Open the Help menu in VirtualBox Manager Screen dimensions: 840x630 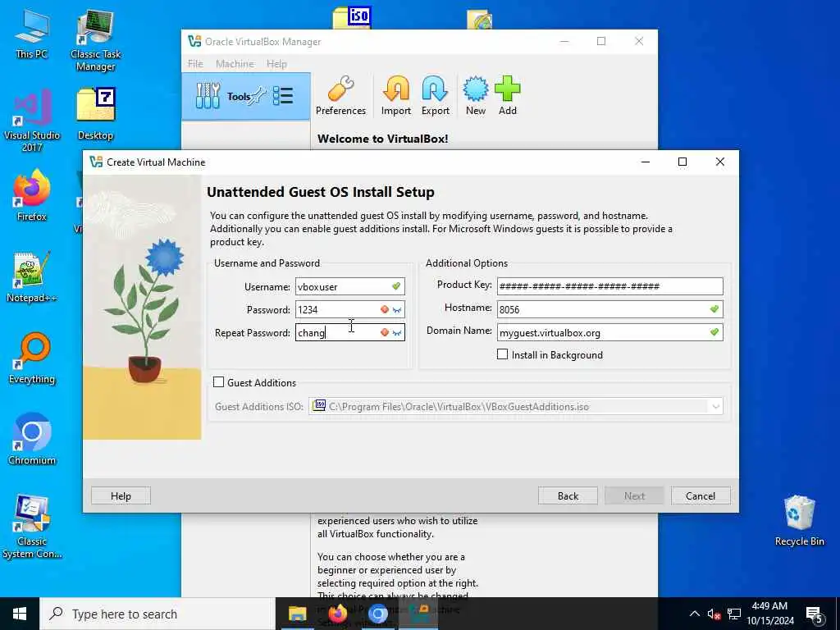[x=276, y=63]
